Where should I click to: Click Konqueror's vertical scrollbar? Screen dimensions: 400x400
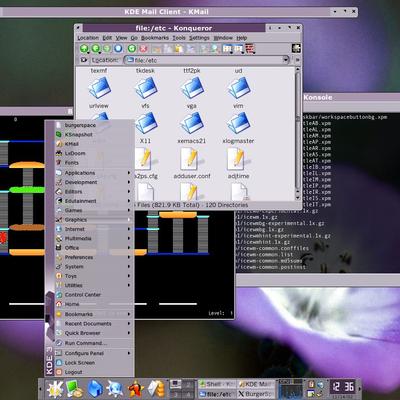(x=297, y=133)
